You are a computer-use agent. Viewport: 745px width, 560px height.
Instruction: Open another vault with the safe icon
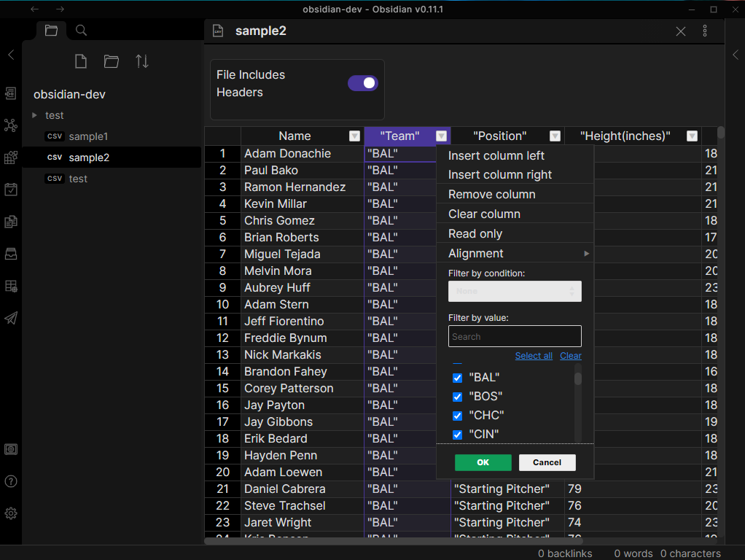tap(11, 449)
